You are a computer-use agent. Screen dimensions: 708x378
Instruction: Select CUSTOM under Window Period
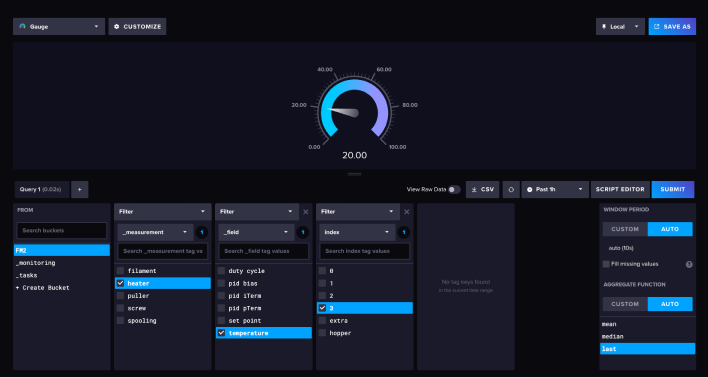[x=625, y=229]
